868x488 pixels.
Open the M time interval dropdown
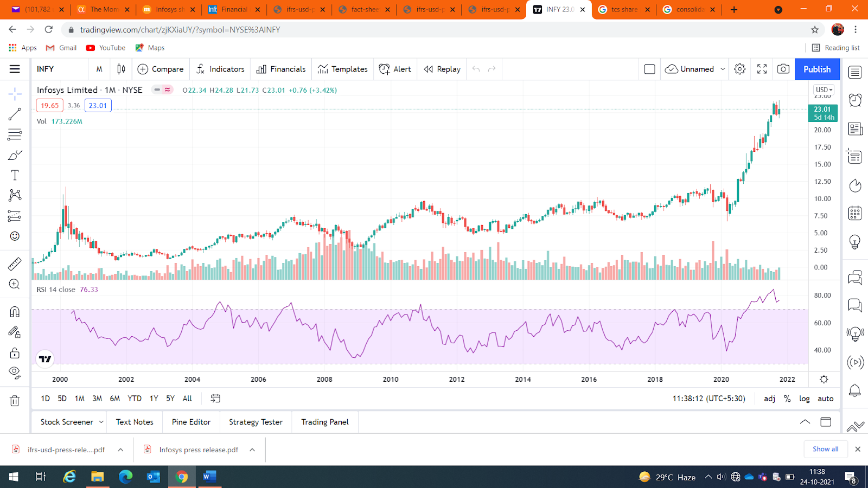click(99, 69)
